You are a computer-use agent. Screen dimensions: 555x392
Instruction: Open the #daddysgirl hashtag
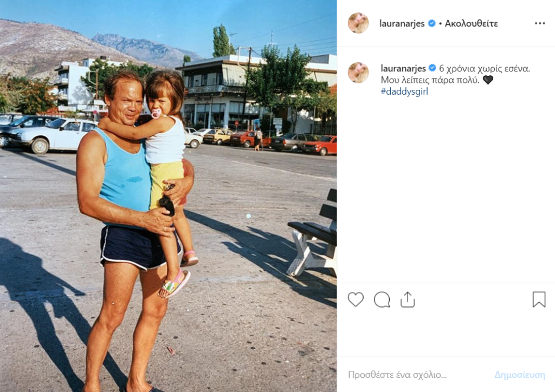click(404, 92)
